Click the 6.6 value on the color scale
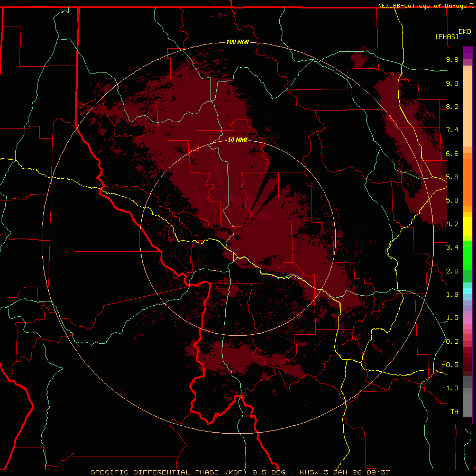The image size is (476, 476). click(452, 153)
